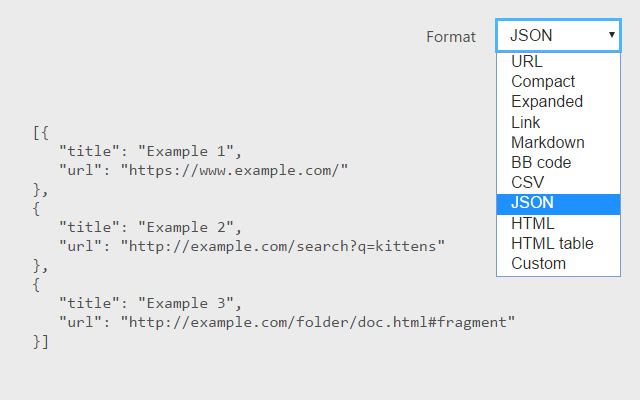Image resolution: width=640 pixels, height=400 pixels.
Task: Click the "Example 3" title line
Action: point(151,303)
